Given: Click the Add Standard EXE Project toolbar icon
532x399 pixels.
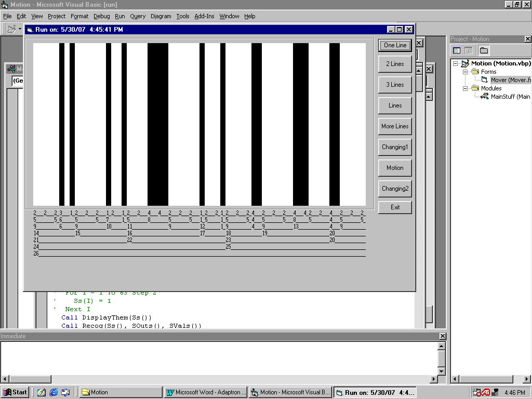Looking at the screenshot, I should (x=11, y=29).
